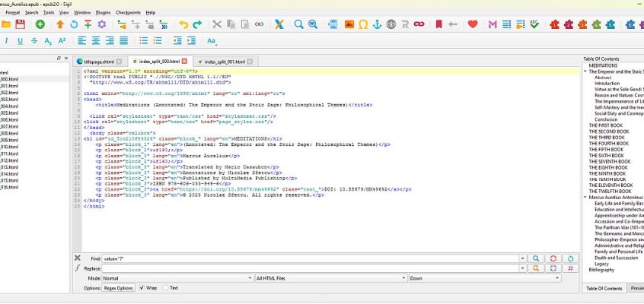Screen dimensions: 644x304
Task: Select the Table Of Contents bottom tab
Action: 604,288
